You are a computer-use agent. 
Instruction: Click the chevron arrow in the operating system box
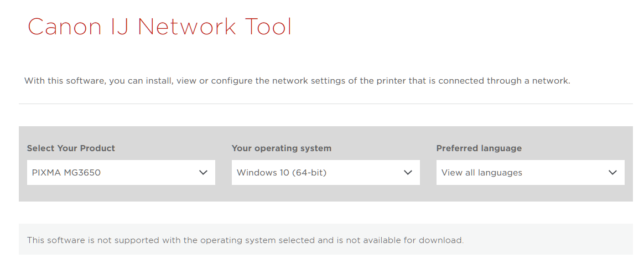tap(408, 173)
